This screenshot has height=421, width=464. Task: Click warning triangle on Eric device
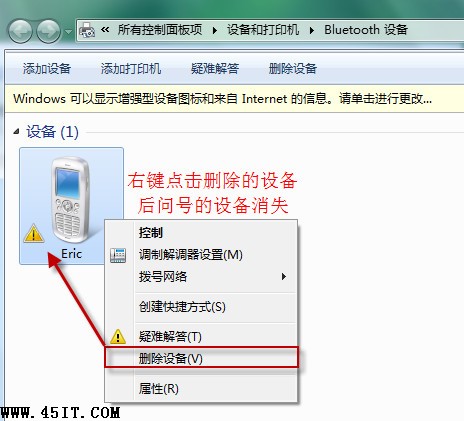(34, 233)
